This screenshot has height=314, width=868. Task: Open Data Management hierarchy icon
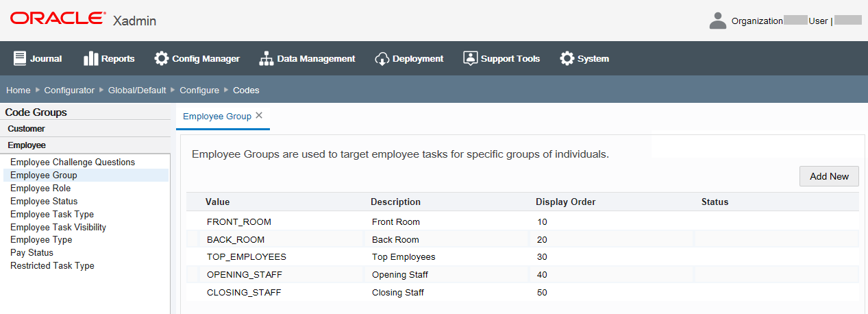tap(266, 58)
